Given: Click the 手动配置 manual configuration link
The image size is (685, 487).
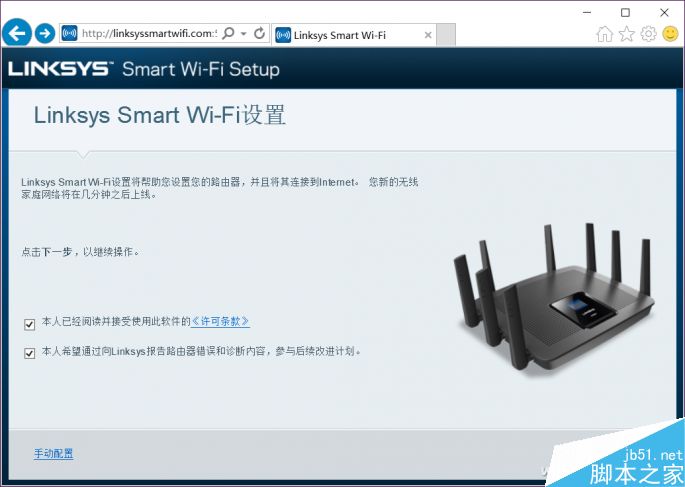Looking at the screenshot, I should [x=54, y=454].
